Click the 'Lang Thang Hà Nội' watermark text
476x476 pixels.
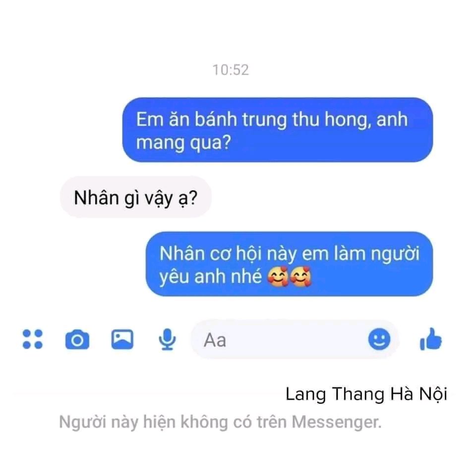tap(366, 394)
